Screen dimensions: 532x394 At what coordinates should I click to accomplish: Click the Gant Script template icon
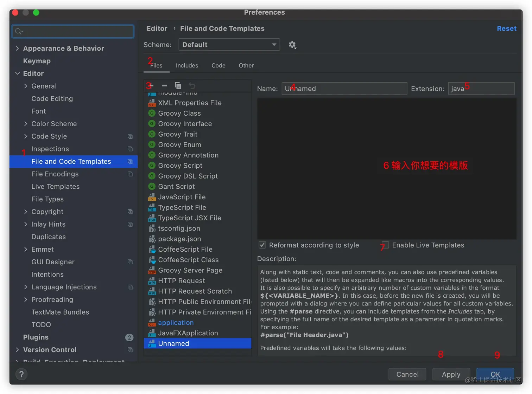pyautogui.click(x=152, y=186)
